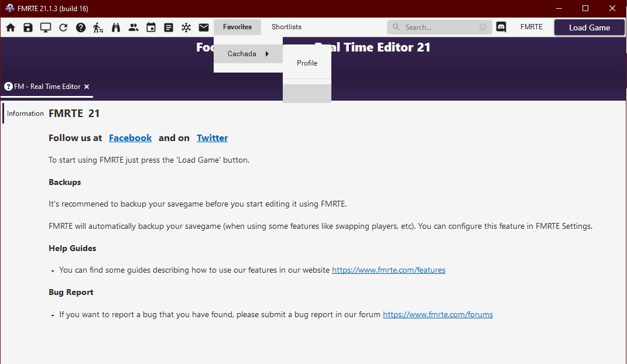Viewport: 627px width, 364px height.
Task: Open the Shortlists menu
Action: [286, 27]
